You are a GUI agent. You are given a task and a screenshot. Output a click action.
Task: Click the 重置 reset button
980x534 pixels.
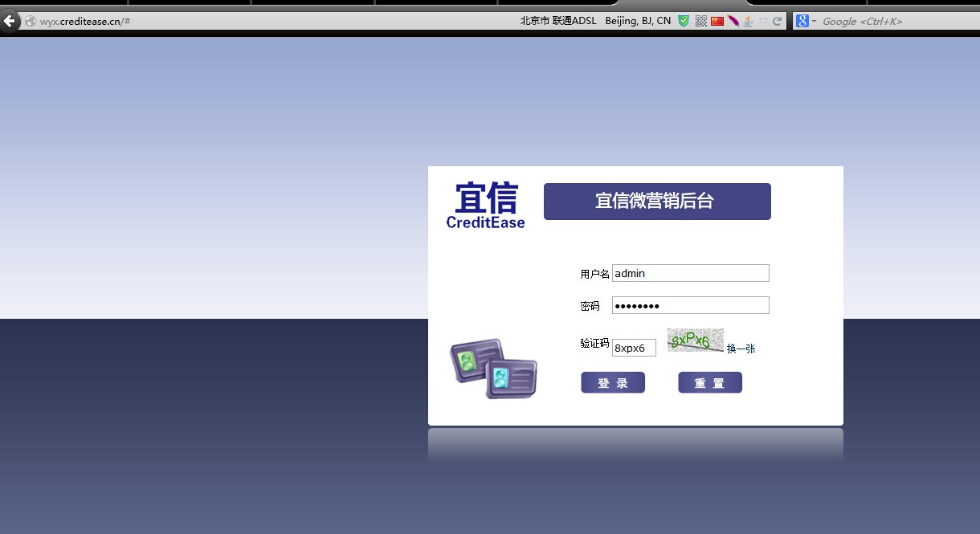[x=710, y=383]
